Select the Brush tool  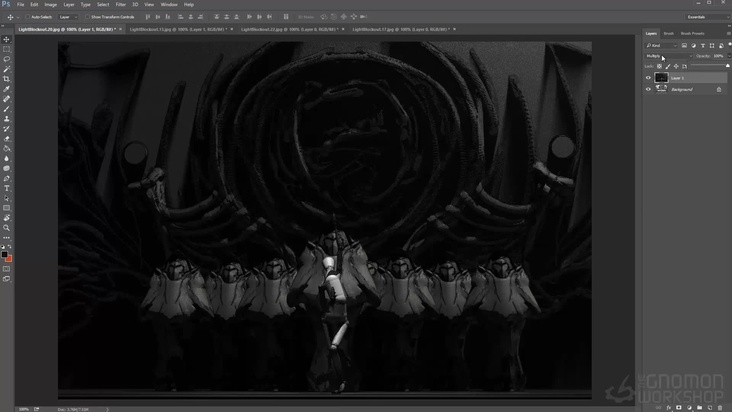(7, 109)
